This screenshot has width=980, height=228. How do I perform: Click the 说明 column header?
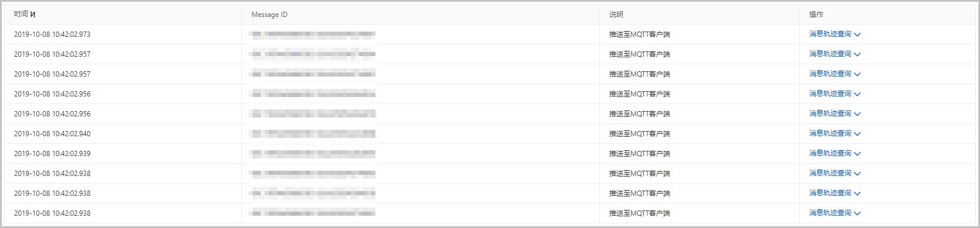pos(616,15)
